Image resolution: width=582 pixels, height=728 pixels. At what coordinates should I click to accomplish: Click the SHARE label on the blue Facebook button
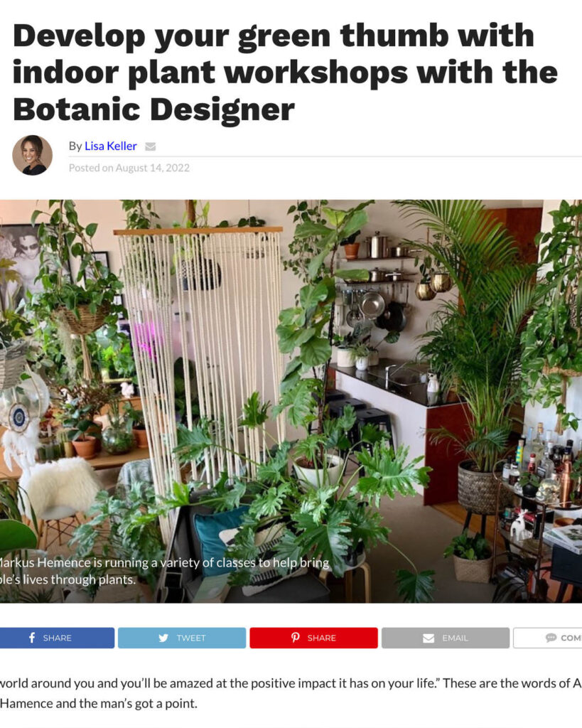coord(57,638)
